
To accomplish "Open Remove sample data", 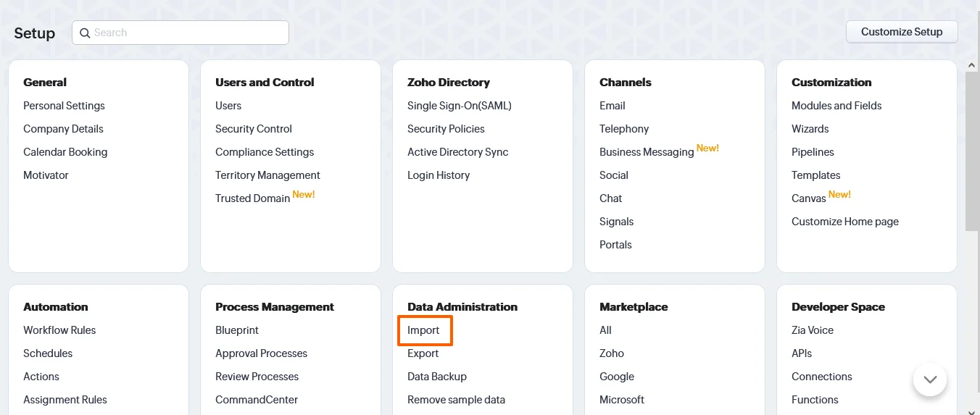I will click(x=456, y=400).
